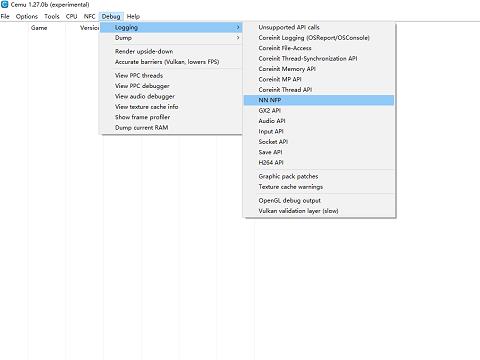Image resolution: width=480 pixels, height=360 pixels.
Task: Enable NN NFP logging
Action: [x=319, y=100]
